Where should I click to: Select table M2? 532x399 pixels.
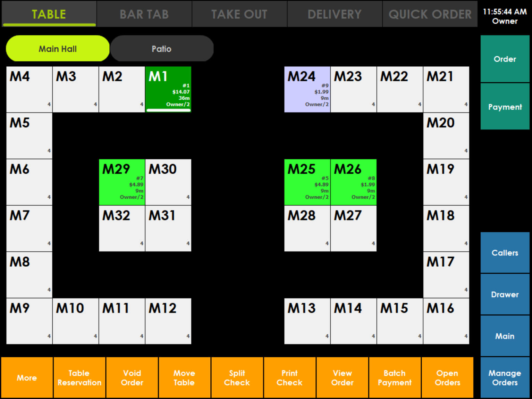[122, 89]
